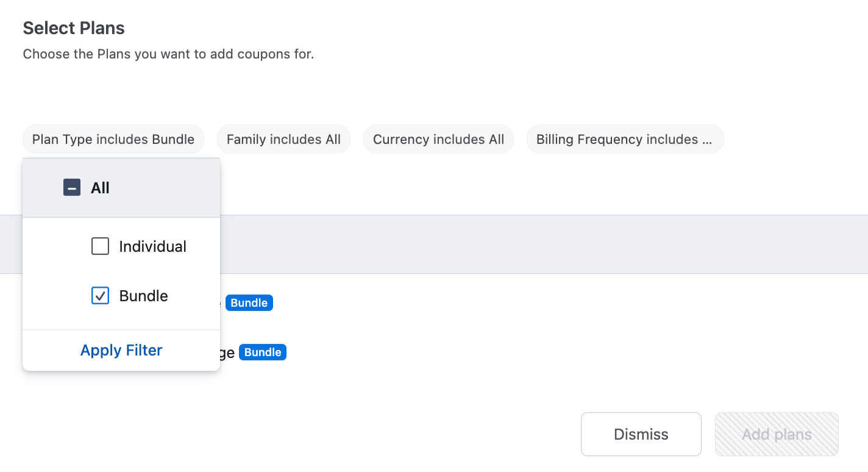This screenshot has height=472, width=868.
Task: Click the Select Plans heading
Action: 74,28
